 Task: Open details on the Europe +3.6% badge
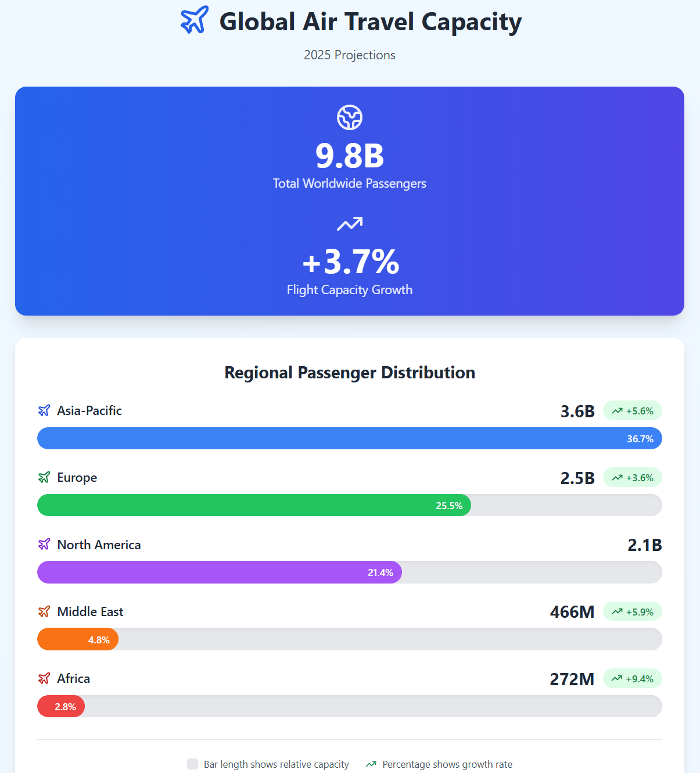point(633,477)
